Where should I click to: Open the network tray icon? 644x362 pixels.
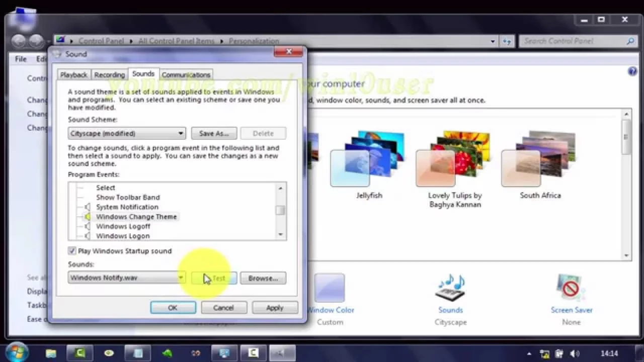(x=544, y=354)
